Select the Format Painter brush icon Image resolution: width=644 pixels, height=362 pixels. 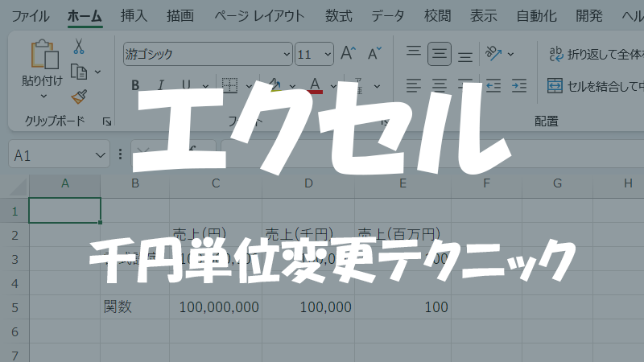click(79, 97)
